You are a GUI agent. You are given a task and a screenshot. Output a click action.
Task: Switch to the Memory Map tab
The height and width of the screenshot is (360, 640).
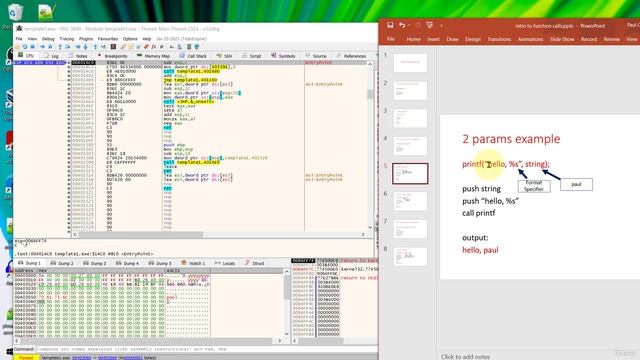coord(153,56)
